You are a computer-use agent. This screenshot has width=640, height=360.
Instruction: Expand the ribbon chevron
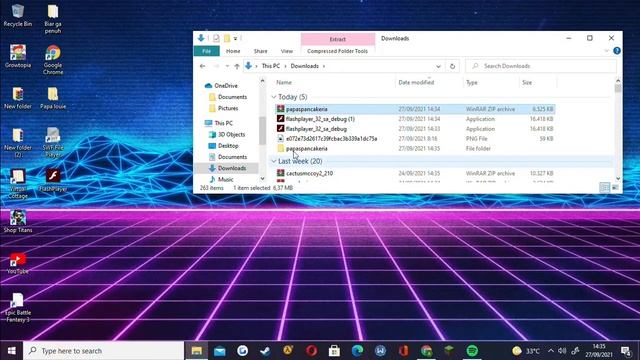pyautogui.click(x=607, y=51)
